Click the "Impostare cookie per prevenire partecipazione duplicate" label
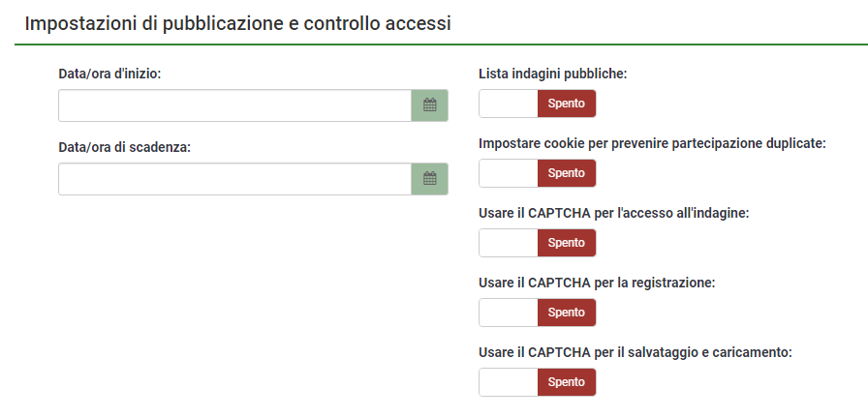Viewport: 868px width, 418px height. (652, 143)
